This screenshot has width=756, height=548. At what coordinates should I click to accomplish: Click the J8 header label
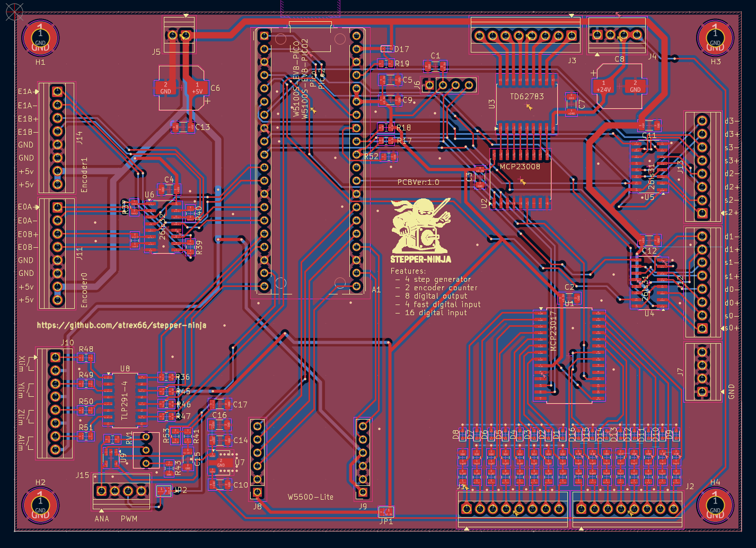click(257, 507)
